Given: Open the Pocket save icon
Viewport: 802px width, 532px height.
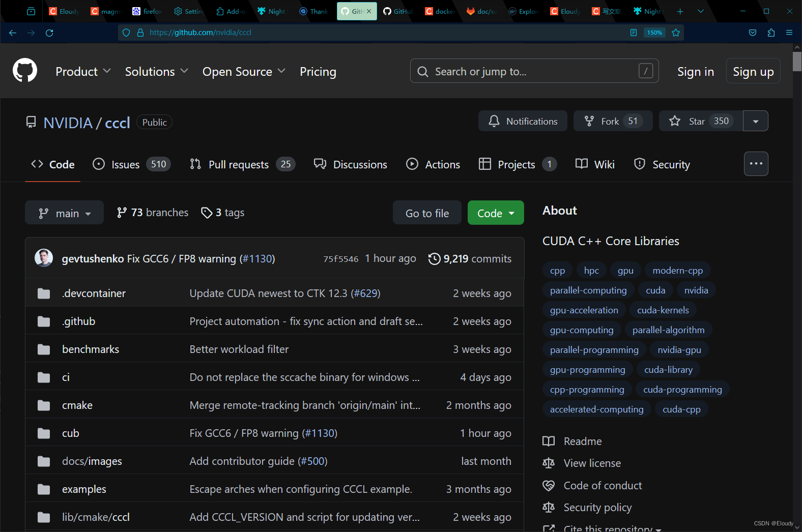Looking at the screenshot, I should coord(753,33).
